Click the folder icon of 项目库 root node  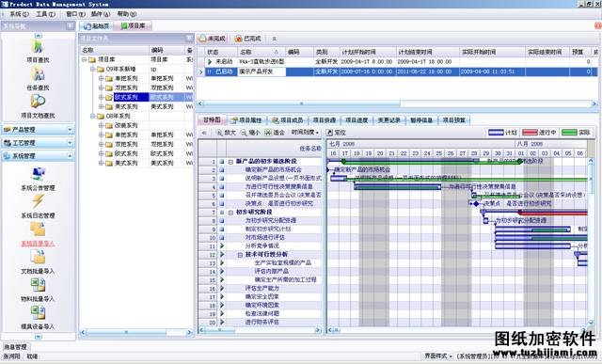click(x=92, y=60)
